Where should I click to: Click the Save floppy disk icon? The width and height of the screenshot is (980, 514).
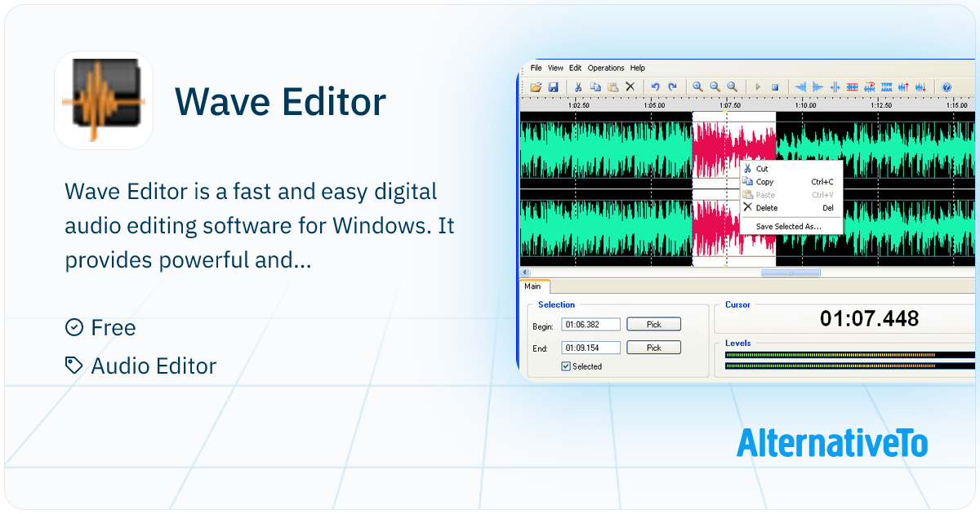click(x=553, y=87)
